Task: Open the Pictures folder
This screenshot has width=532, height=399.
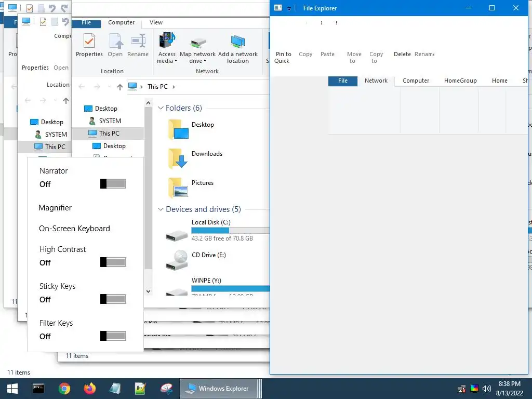Action: tap(179, 188)
